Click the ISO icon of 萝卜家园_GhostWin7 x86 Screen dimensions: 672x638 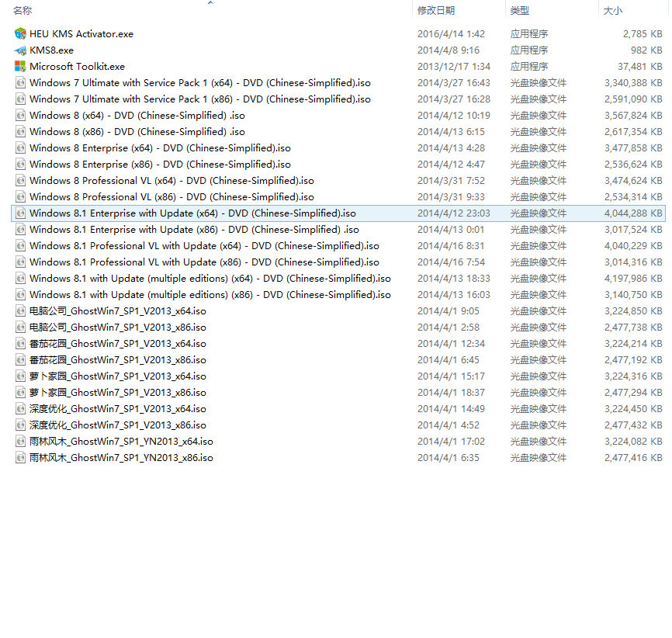tap(20, 392)
